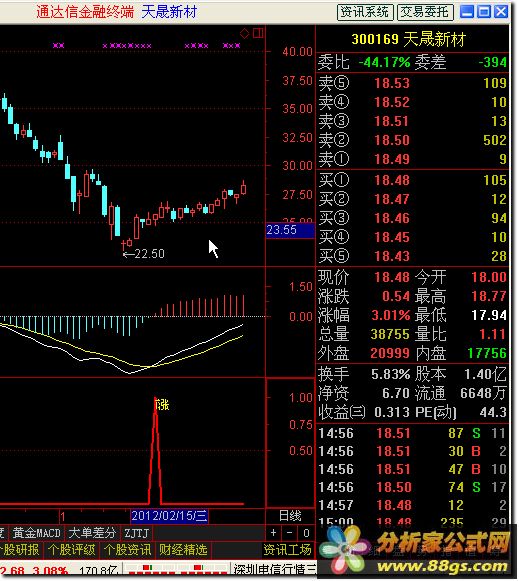Click the 最高 18.77 value
The image size is (519, 581).
pos(489,296)
